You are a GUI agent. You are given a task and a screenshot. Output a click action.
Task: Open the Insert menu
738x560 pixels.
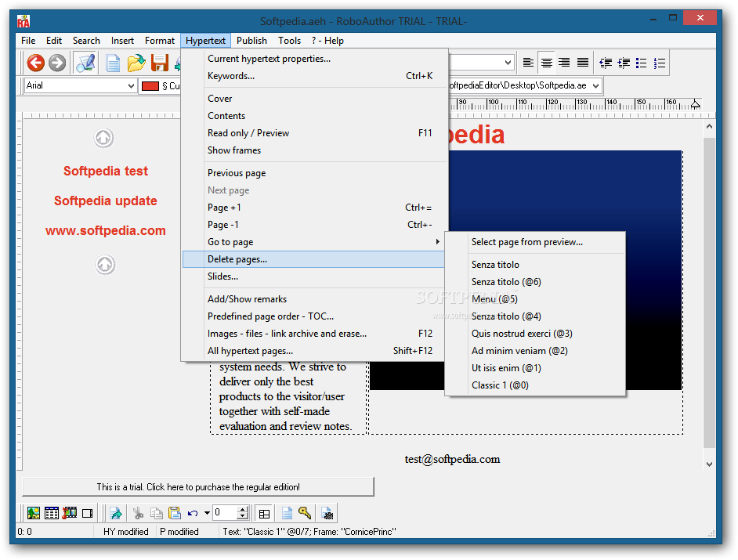[122, 41]
